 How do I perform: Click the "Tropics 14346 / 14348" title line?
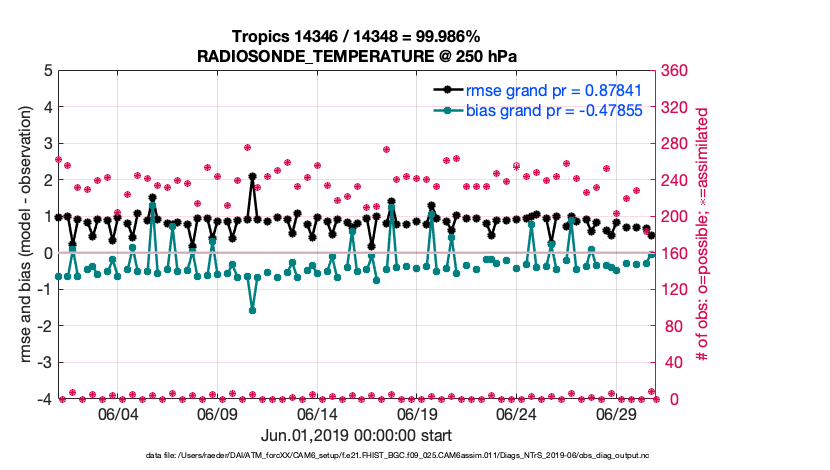coord(357,37)
